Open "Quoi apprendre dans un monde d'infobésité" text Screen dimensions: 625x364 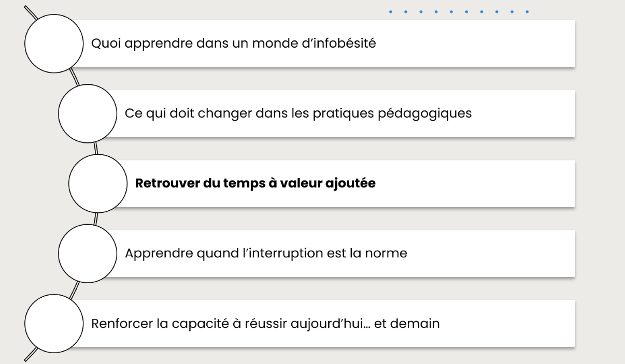coord(233,43)
